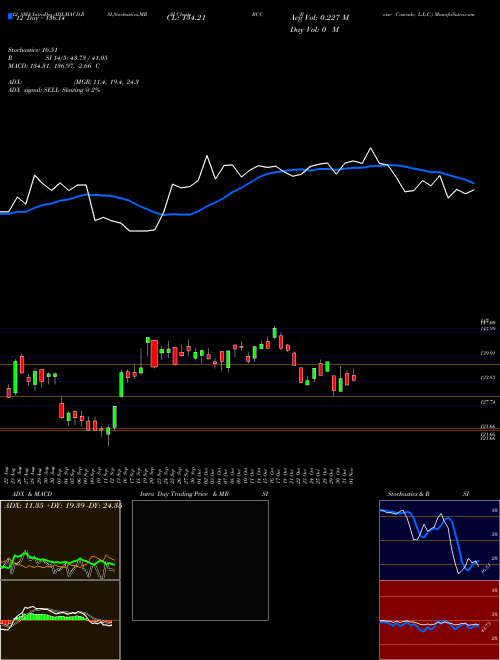Click the Avg Vol: 0.227 M text
This screenshot has height=660, width=500.
point(319,18)
